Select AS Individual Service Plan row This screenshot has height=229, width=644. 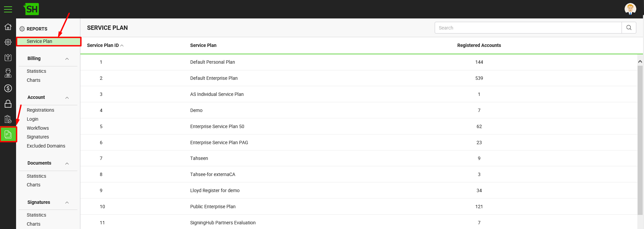[x=359, y=94]
